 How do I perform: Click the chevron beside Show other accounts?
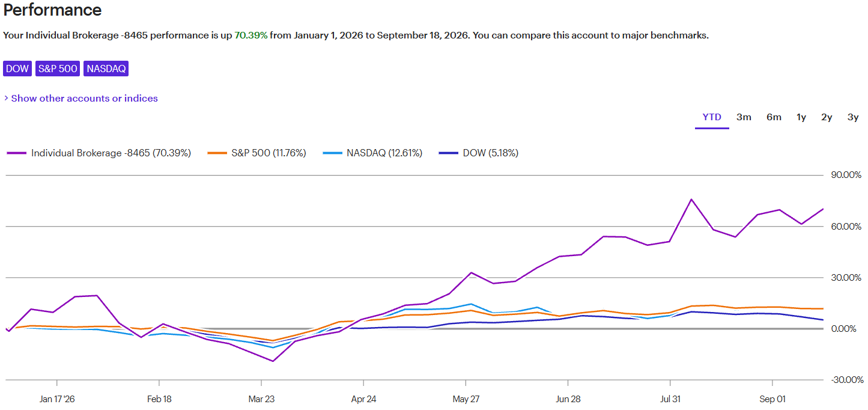6,98
